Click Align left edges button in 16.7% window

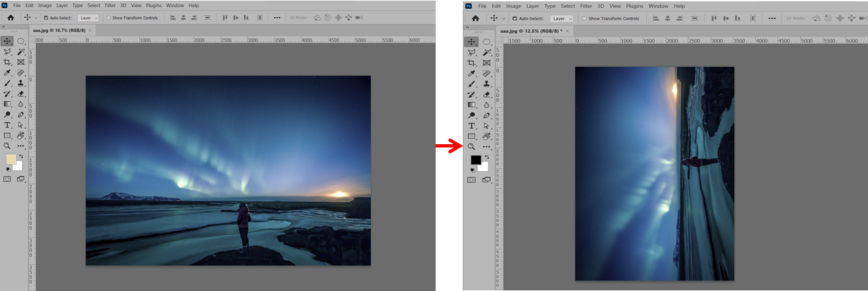[173, 18]
